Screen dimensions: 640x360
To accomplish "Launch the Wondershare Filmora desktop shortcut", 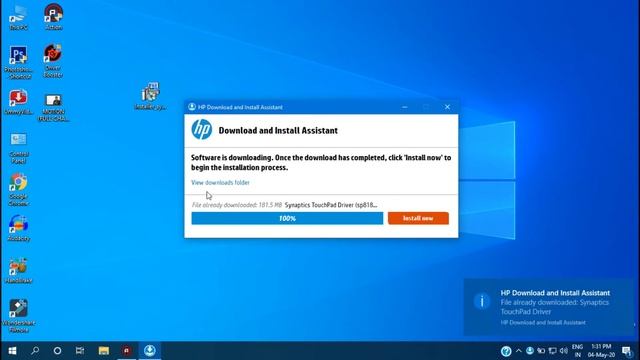I will 18,315.
